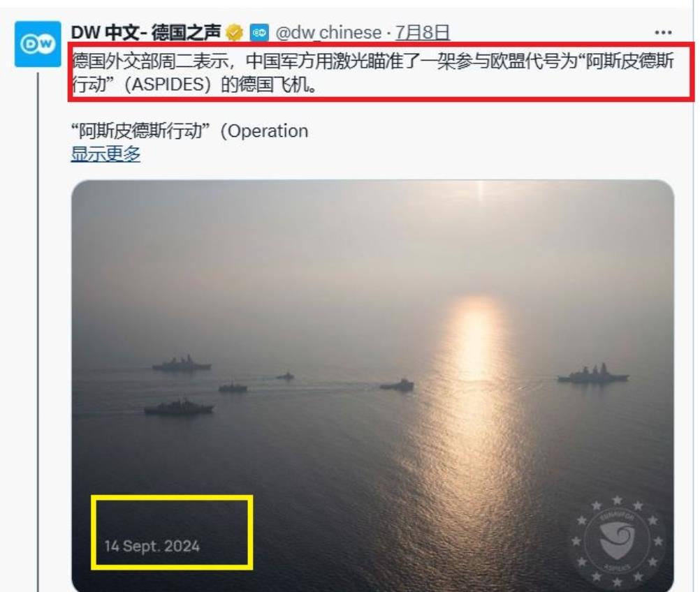Expand tweet with 显示更多
This screenshot has height=592, width=700.
click(x=105, y=154)
